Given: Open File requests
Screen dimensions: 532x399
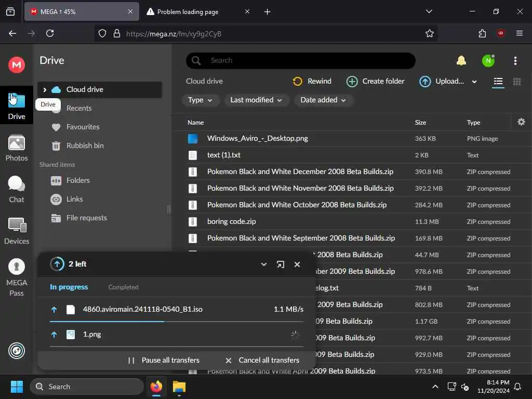Looking at the screenshot, I should click(79, 218).
